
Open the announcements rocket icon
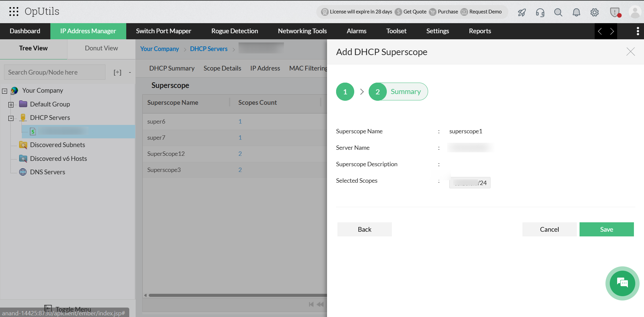(x=521, y=12)
